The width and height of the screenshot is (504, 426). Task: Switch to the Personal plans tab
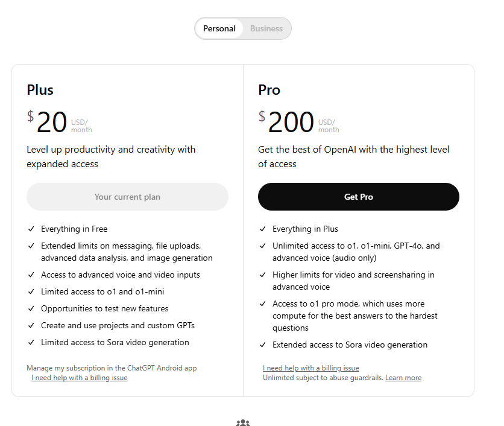(219, 28)
